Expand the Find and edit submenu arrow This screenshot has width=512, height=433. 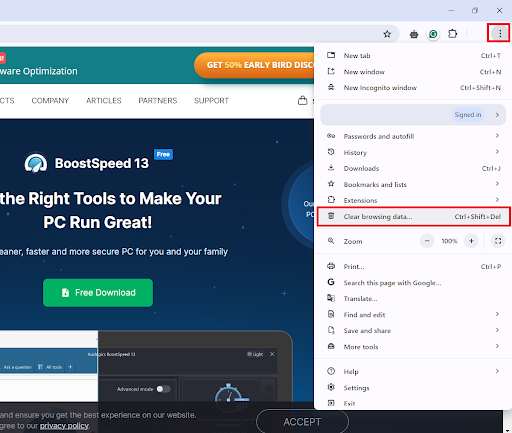point(497,314)
